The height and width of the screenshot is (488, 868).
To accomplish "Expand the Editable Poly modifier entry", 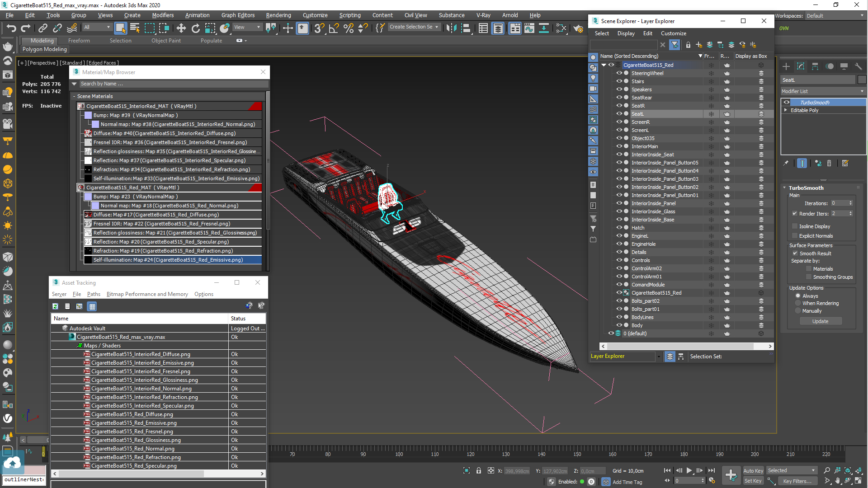I will pos(786,110).
